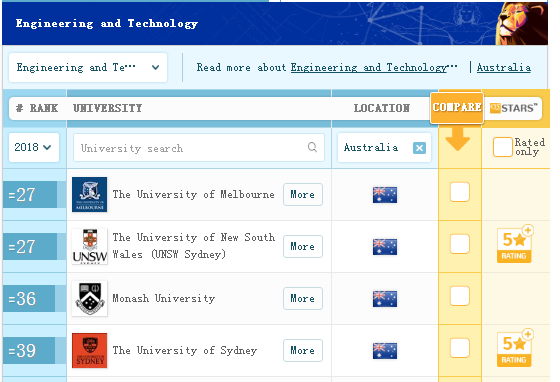Click the University of Sydney logo
Viewport: 560px width, 382px height.
click(x=89, y=351)
